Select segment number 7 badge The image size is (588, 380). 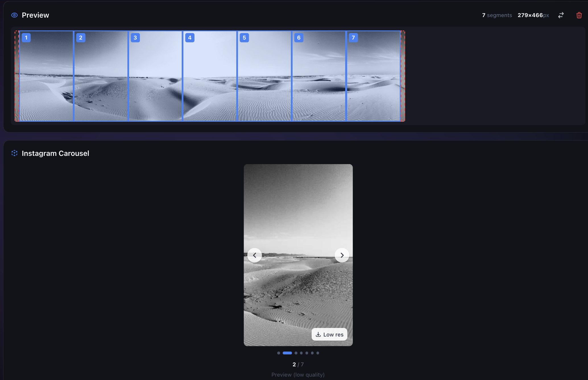[x=353, y=37]
